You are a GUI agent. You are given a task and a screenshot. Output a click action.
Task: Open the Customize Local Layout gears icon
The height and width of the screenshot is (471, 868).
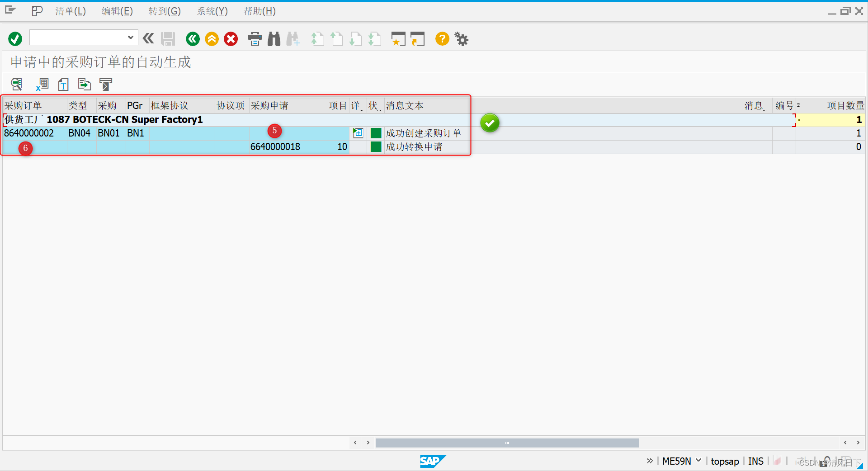coord(461,39)
